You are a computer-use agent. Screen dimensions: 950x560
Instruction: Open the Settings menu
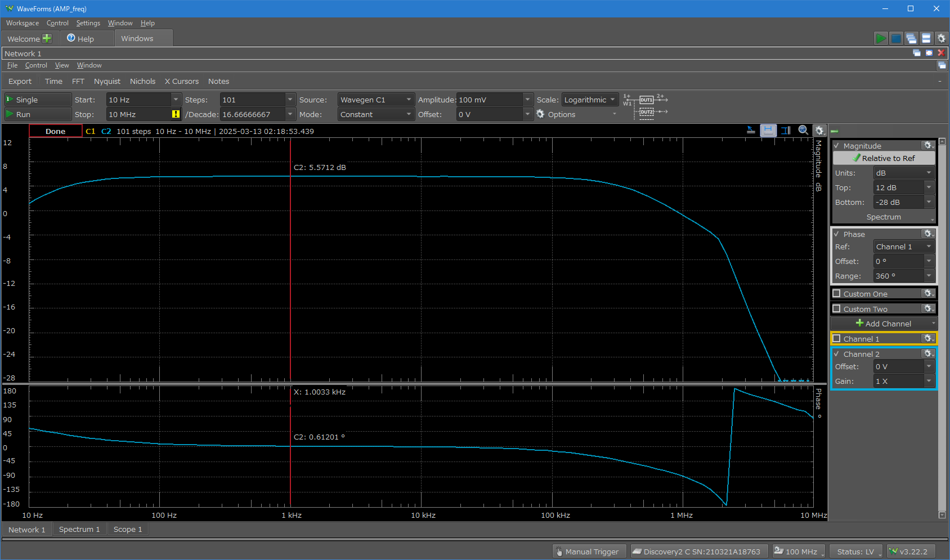(x=88, y=23)
